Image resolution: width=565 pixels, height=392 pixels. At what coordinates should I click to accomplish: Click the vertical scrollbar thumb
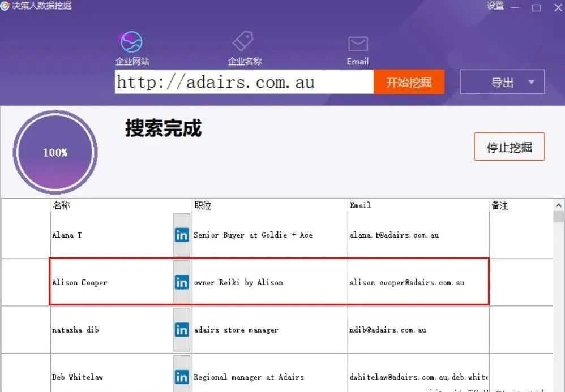click(559, 217)
